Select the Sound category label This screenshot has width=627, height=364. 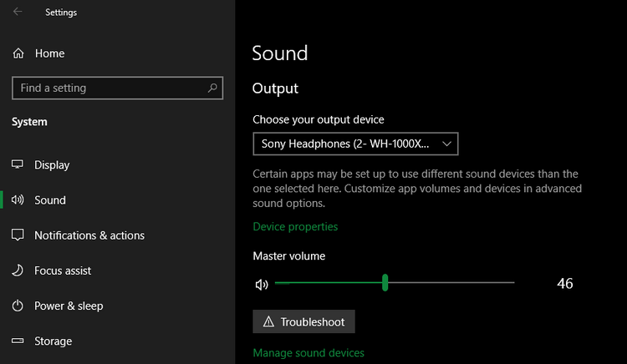pyautogui.click(x=50, y=200)
